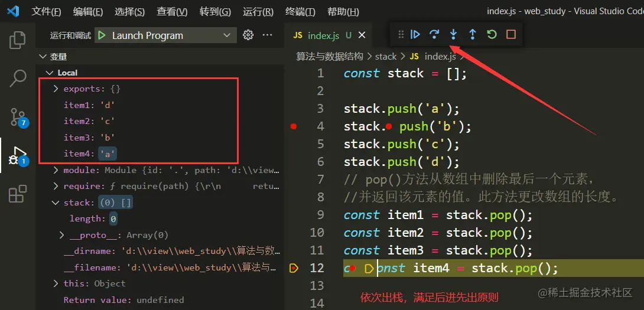Open the Extensions view in activity bar
644x310 pixels.
17,194
